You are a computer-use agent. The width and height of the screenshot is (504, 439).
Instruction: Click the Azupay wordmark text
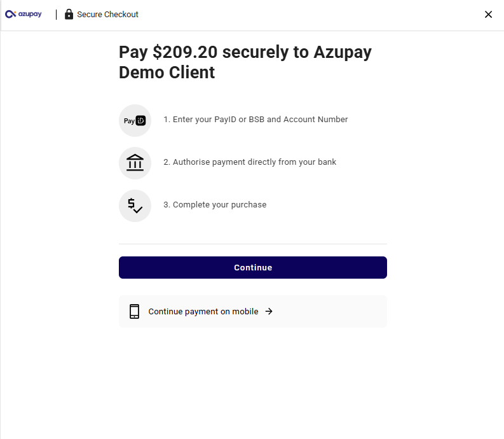pyautogui.click(x=30, y=14)
